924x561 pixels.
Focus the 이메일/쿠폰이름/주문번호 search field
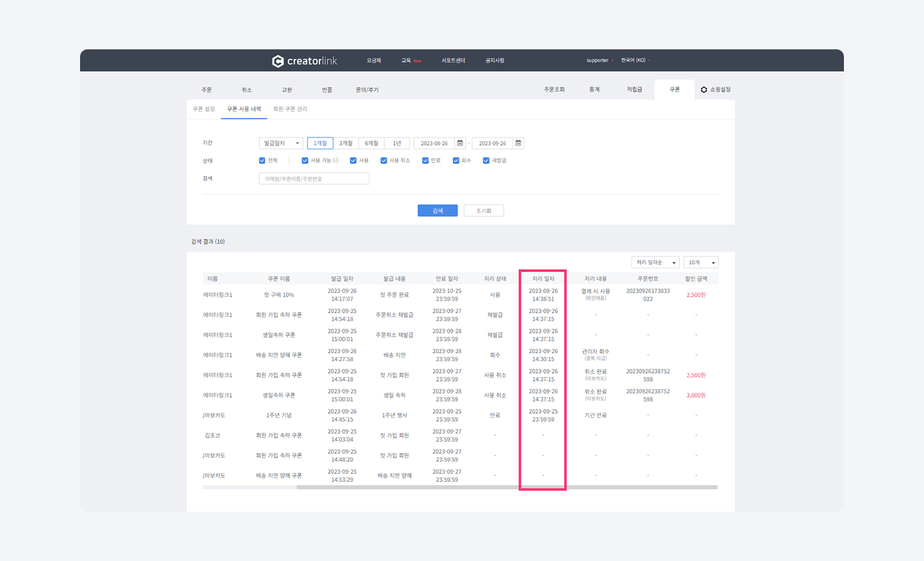pyautogui.click(x=314, y=179)
